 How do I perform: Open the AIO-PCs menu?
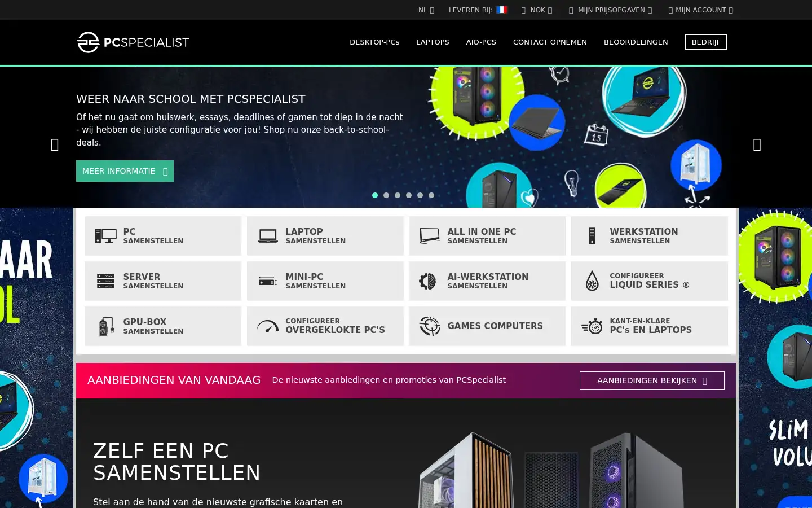[x=481, y=42]
